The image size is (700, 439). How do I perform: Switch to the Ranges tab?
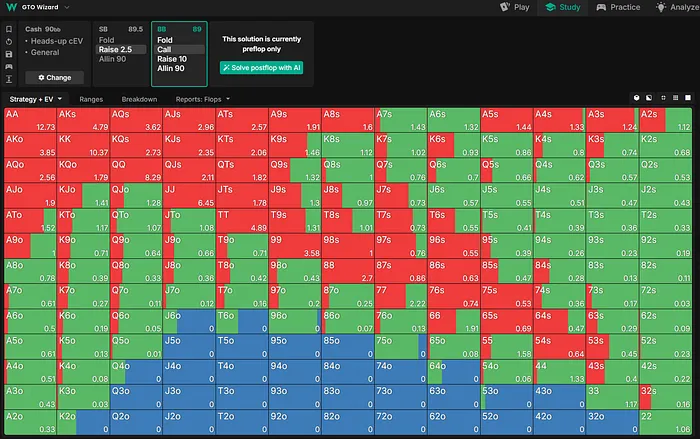coord(91,100)
